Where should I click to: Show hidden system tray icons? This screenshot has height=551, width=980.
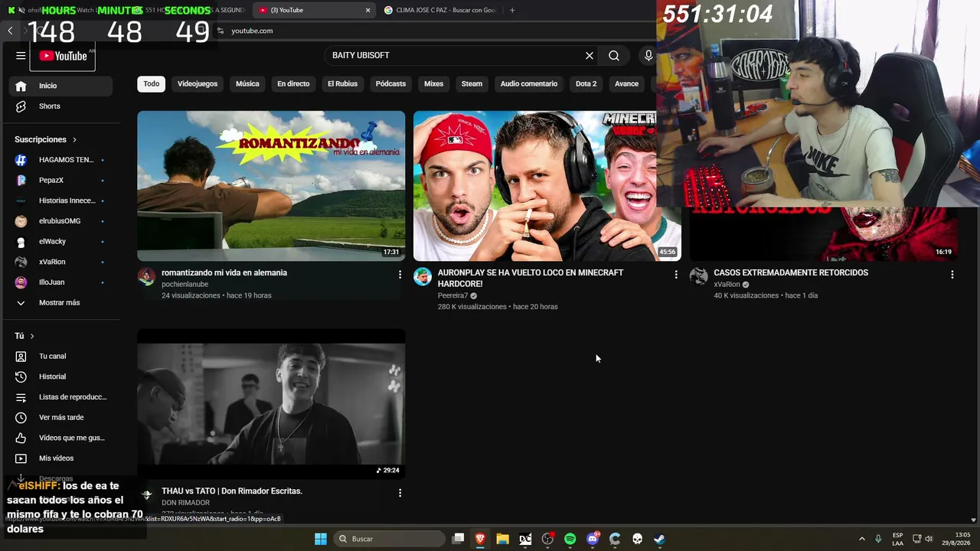[x=861, y=539]
